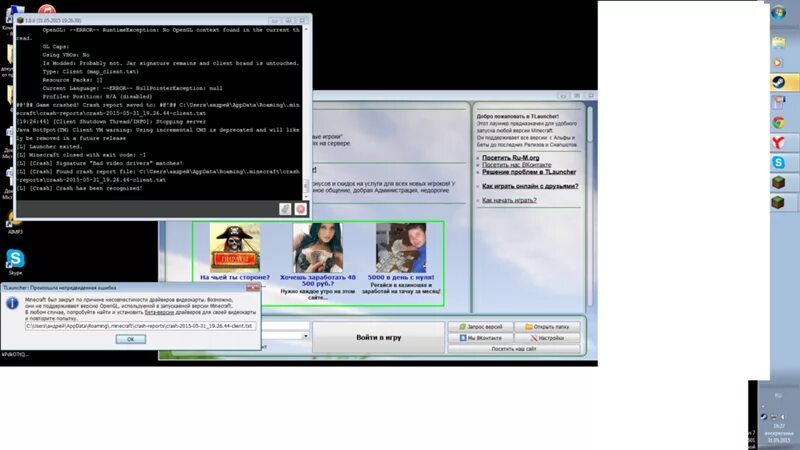Viewport: 800px width, 450px height.
Task: Click the console window vertical scrollbar
Action: [x=306, y=112]
